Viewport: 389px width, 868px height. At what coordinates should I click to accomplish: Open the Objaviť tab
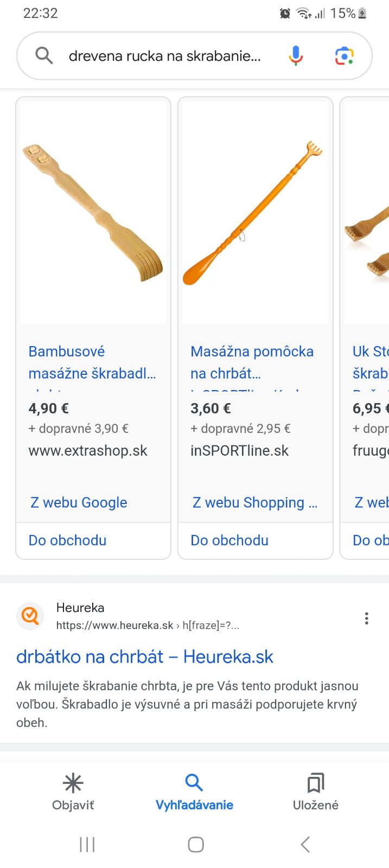pos(73,792)
